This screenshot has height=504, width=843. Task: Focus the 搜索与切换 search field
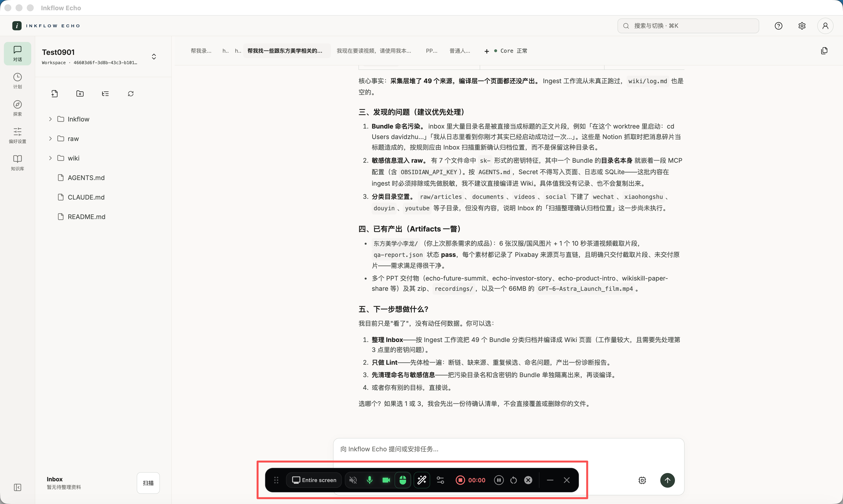[688, 26]
